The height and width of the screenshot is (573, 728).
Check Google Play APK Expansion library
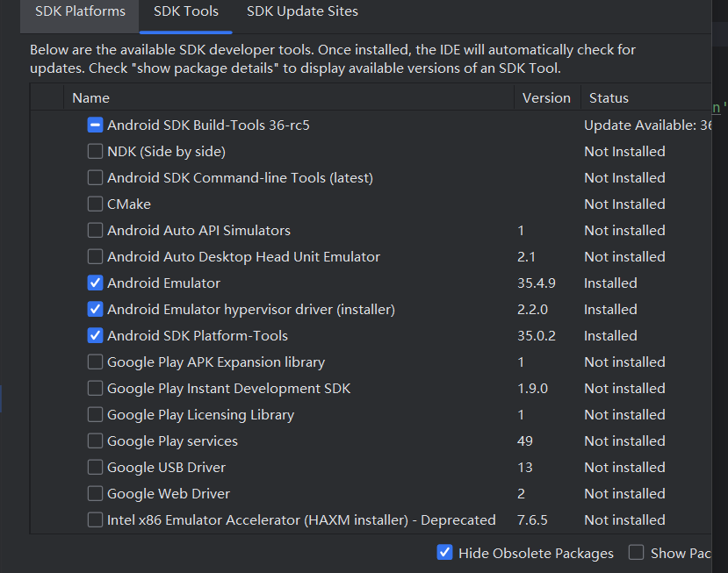[96, 362]
